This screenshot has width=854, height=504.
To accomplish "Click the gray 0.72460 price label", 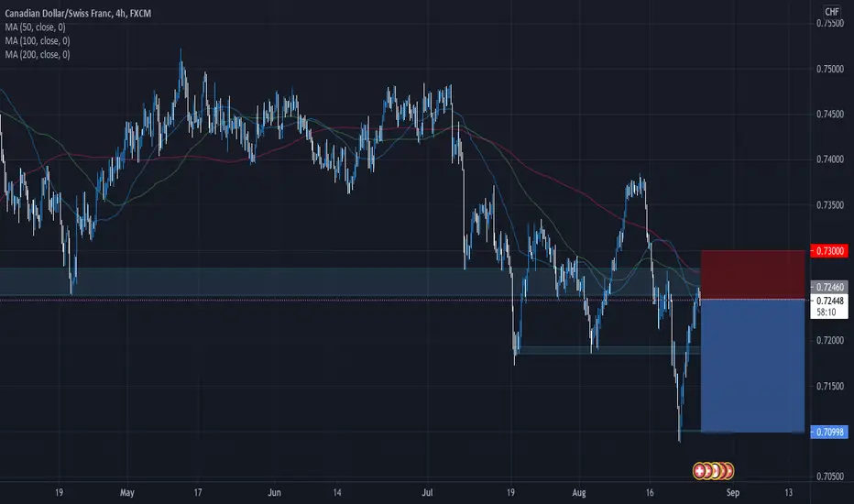I will click(x=829, y=287).
